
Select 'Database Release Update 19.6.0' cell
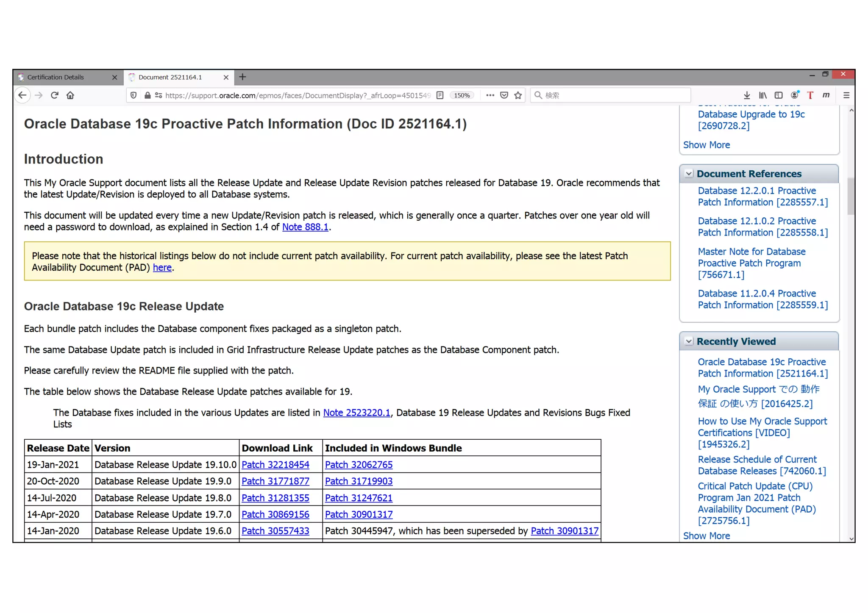click(165, 531)
